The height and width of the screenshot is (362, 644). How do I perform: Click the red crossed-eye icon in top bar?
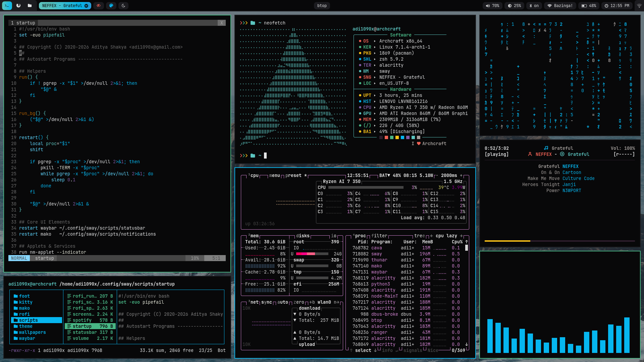(99, 6)
